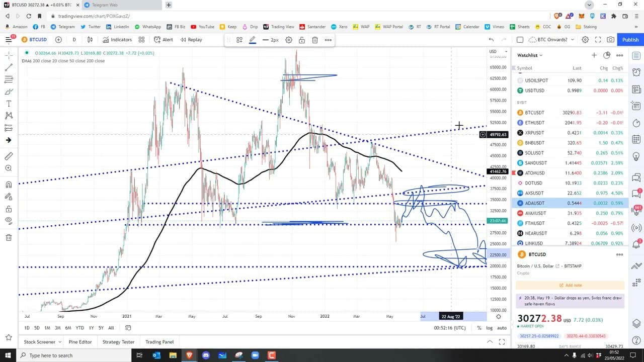Open favorites star at bottom left
Image resolution: width=644 pixels, height=362 pixels.
(x=9, y=337)
